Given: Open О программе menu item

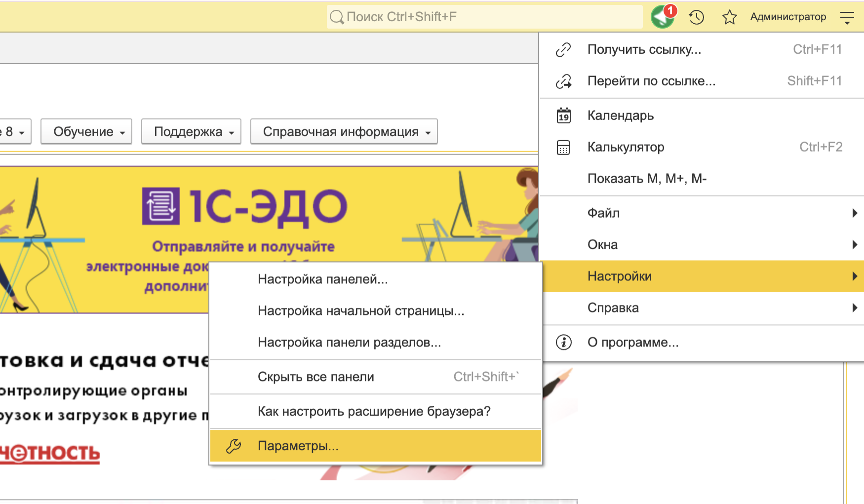Looking at the screenshot, I should (x=702, y=342).
